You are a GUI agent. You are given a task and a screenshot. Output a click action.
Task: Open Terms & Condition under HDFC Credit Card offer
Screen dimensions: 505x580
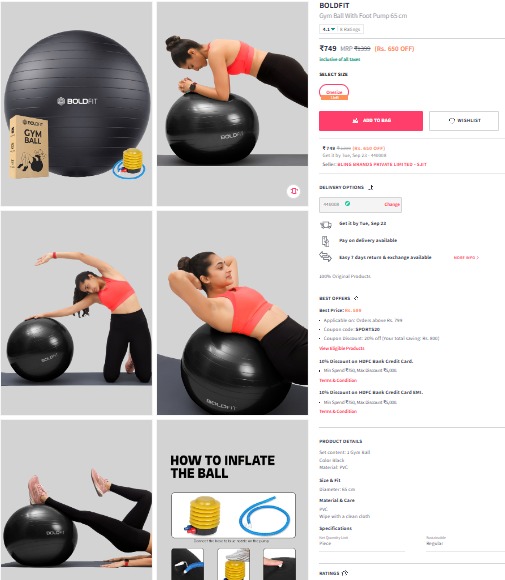pyautogui.click(x=338, y=380)
